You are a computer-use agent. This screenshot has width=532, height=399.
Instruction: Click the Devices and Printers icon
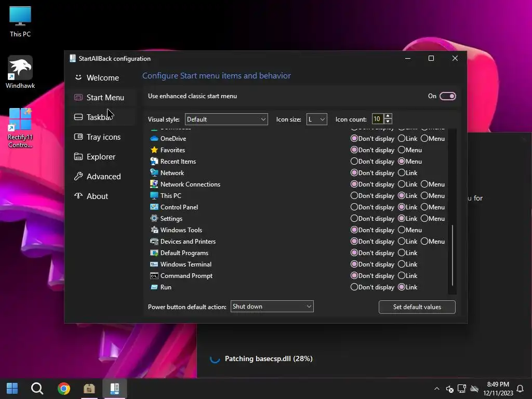154,241
